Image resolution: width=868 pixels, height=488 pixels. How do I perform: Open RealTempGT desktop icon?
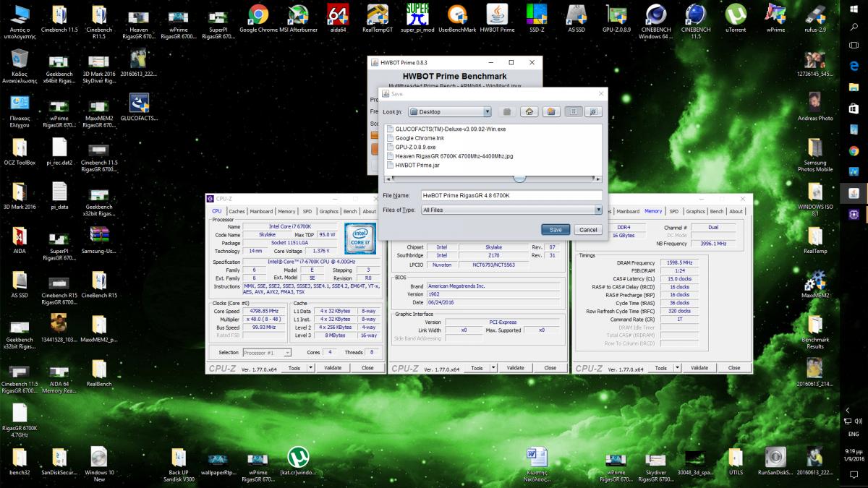[377, 18]
